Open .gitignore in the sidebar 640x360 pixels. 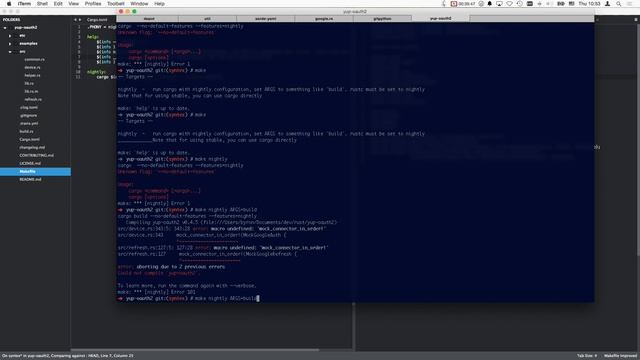pos(29,116)
